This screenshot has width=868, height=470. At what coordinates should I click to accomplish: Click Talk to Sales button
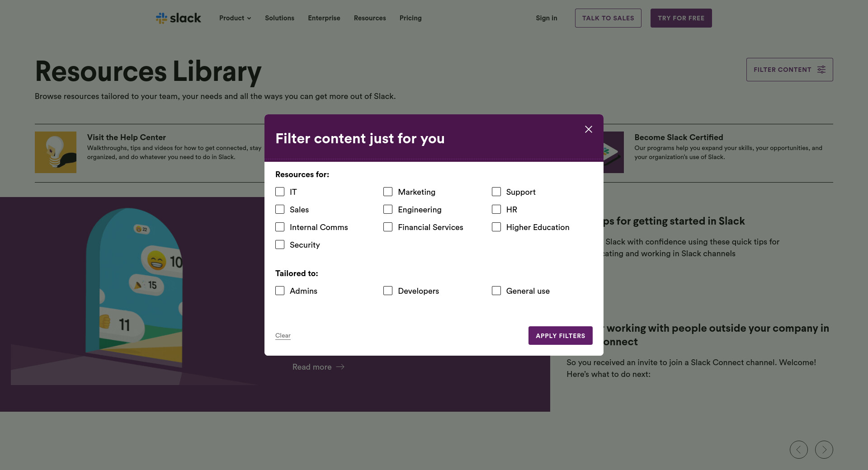pyautogui.click(x=608, y=18)
